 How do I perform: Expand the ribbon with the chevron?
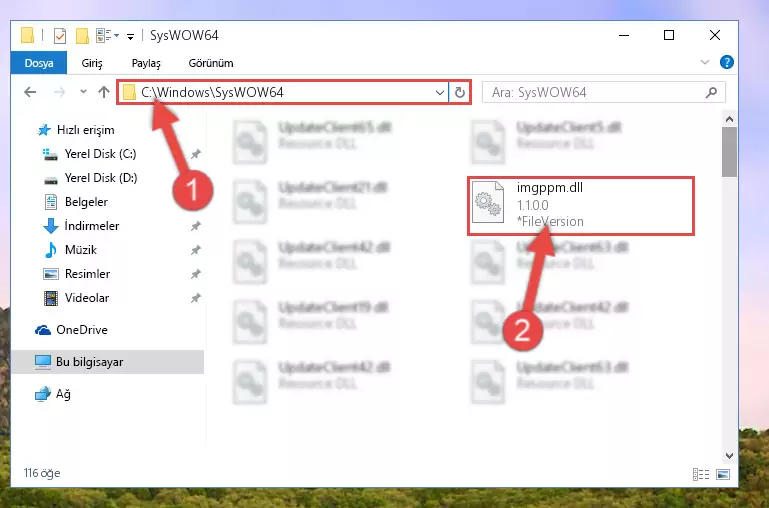pyautogui.click(x=705, y=62)
